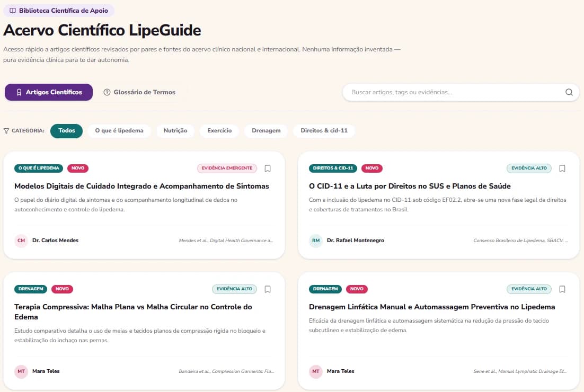Click the Acervo Científico LipeGuide heading
584x392 pixels.
[102, 31]
